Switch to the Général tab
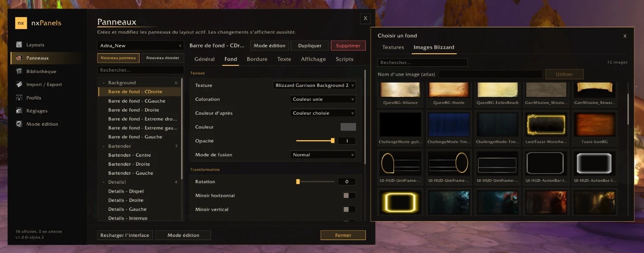The image size is (644, 253). (204, 59)
